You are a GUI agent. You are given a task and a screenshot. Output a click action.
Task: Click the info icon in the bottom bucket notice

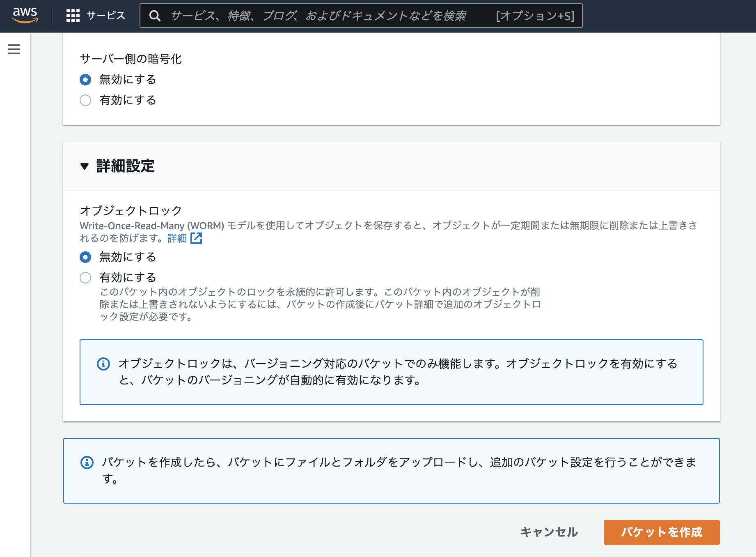point(87,463)
